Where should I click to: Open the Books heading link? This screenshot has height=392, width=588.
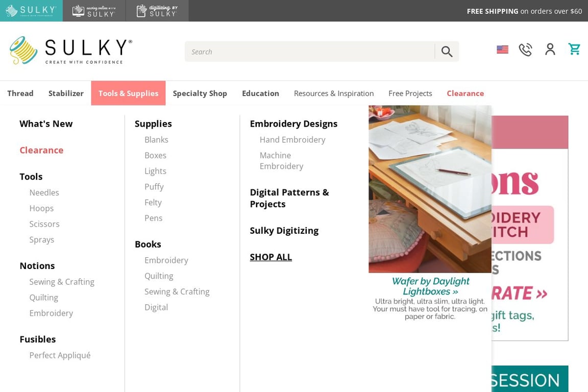point(148,244)
